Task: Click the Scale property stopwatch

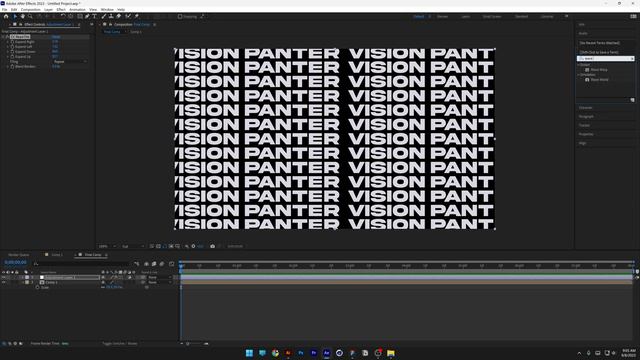Action: click(38, 287)
